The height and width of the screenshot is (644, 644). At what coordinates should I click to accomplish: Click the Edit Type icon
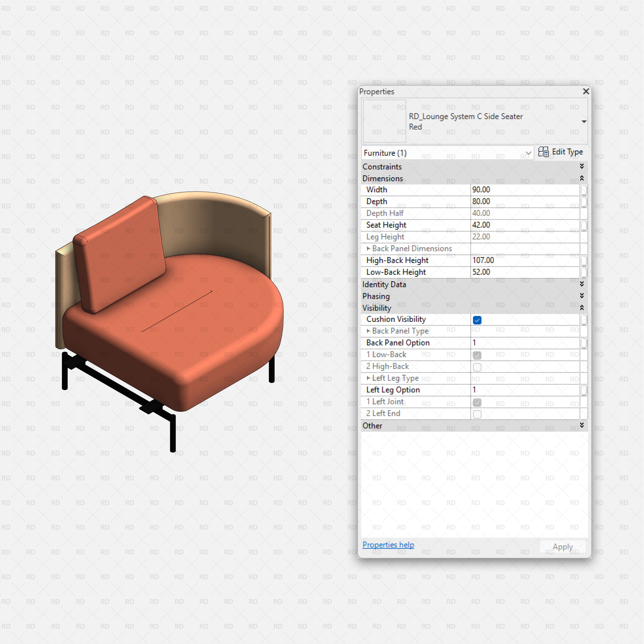pyautogui.click(x=544, y=152)
